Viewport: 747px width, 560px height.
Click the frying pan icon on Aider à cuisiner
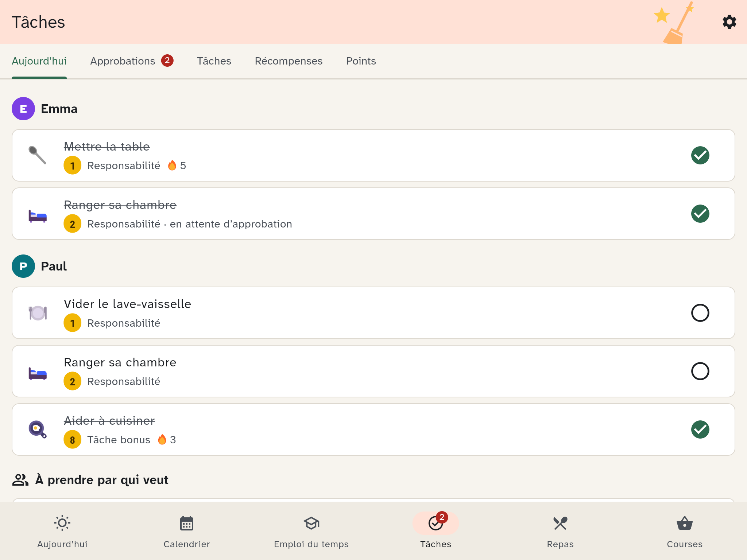[x=38, y=429]
